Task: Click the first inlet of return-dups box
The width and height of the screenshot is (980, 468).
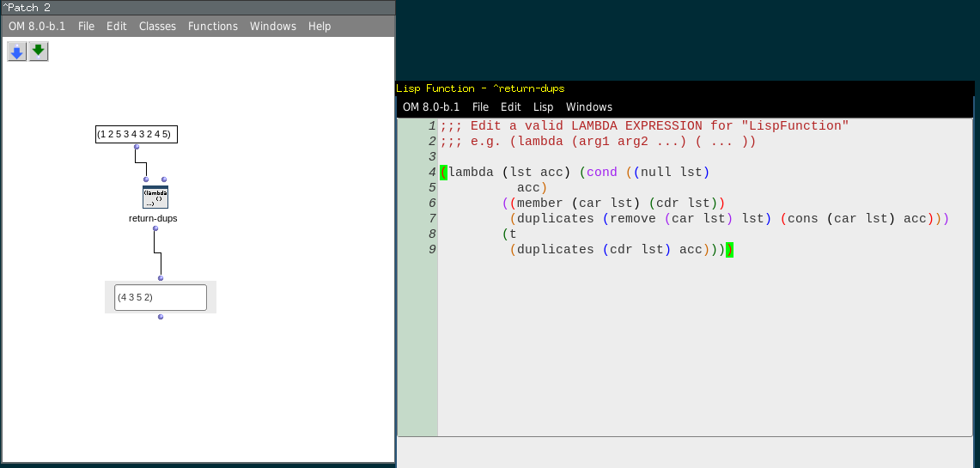Action: [x=146, y=179]
